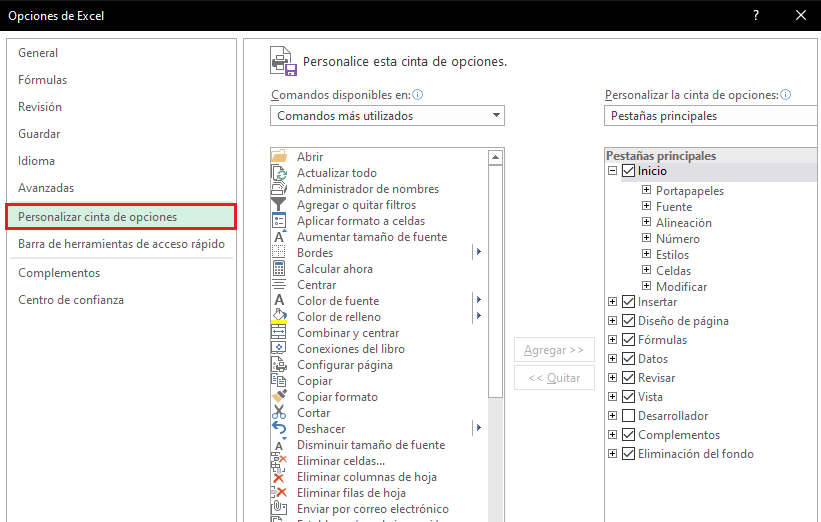Expand the Desarrollador tab node
The image size is (821, 522).
pos(612,416)
